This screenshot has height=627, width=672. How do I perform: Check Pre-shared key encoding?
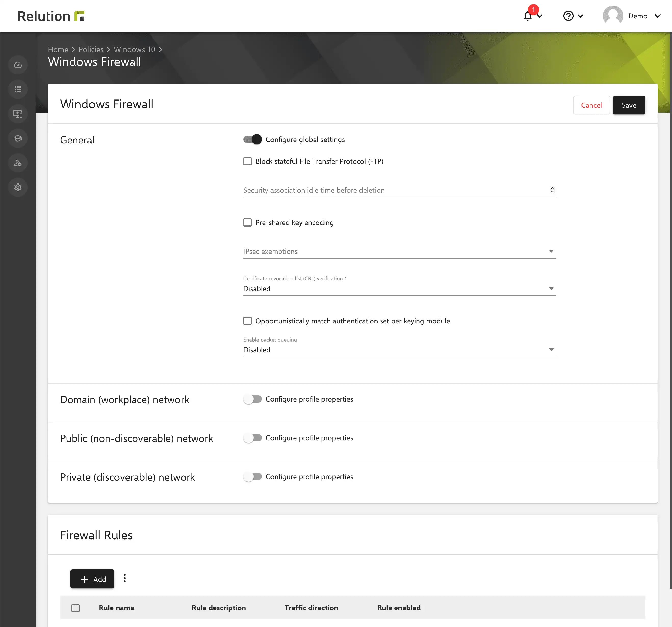(x=248, y=222)
